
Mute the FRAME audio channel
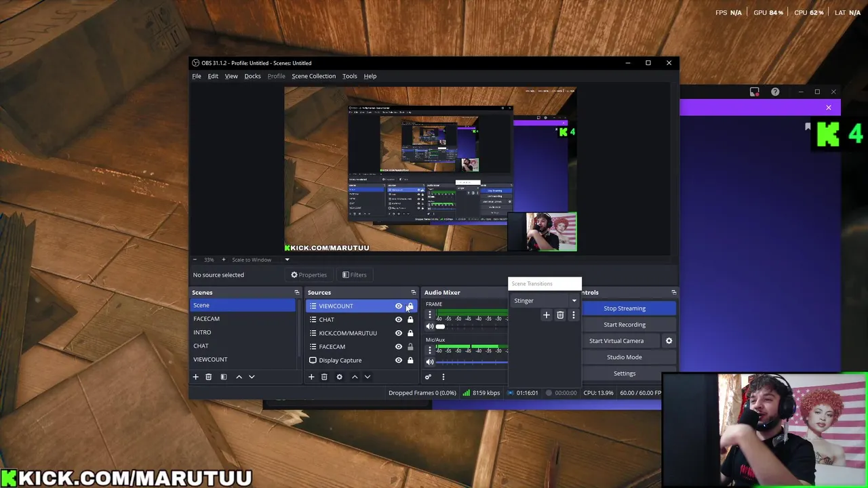tap(429, 327)
